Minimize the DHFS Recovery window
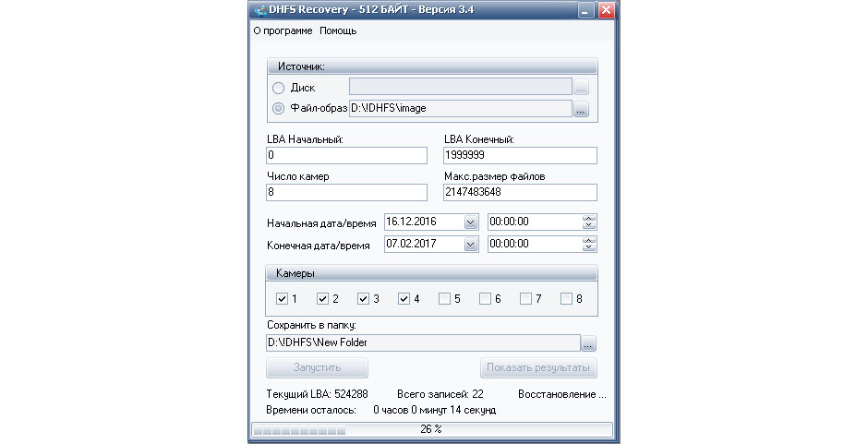868x444 pixels. tap(586, 11)
